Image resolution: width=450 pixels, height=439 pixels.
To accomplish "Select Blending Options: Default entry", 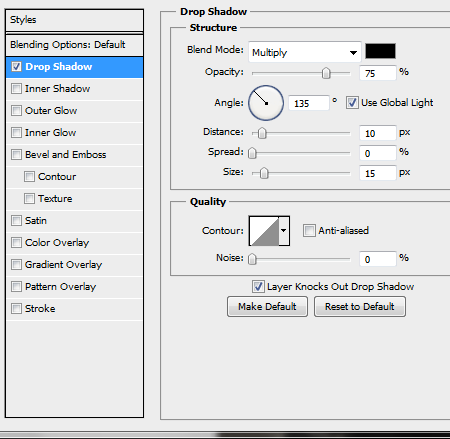I will pos(75,45).
